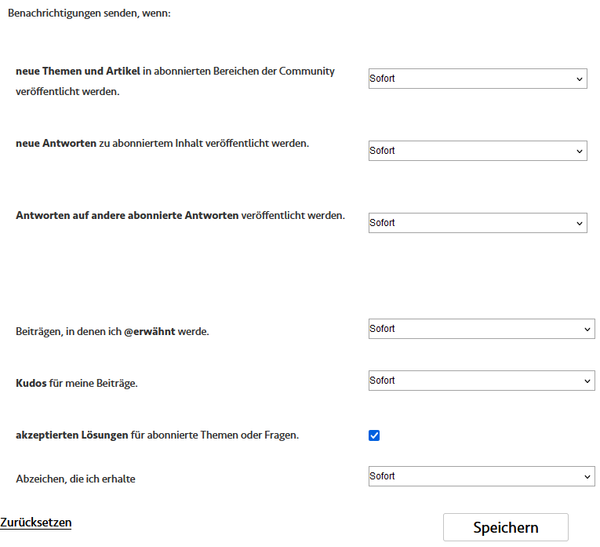
Task: Click the Speichern button
Action: click(x=505, y=527)
